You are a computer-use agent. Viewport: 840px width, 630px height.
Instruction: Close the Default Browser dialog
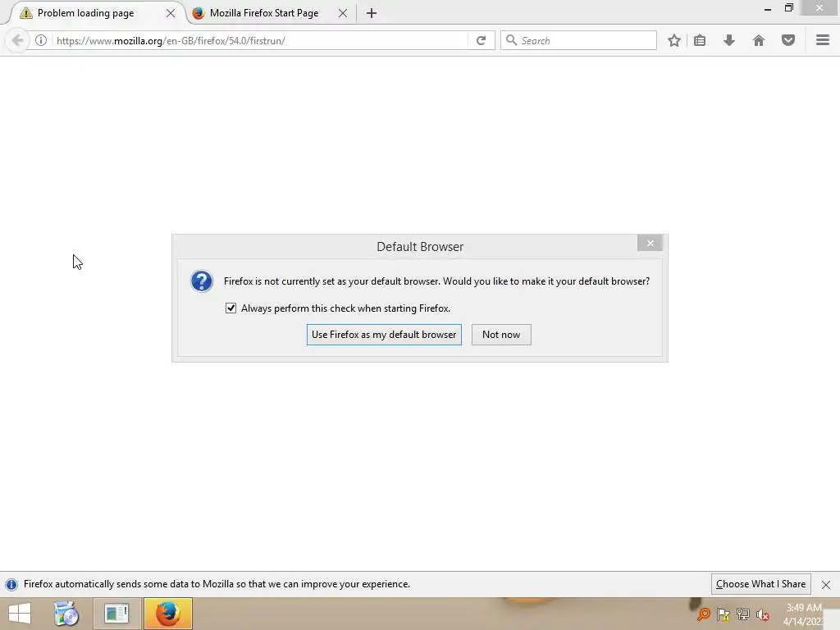tap(650, 243)
